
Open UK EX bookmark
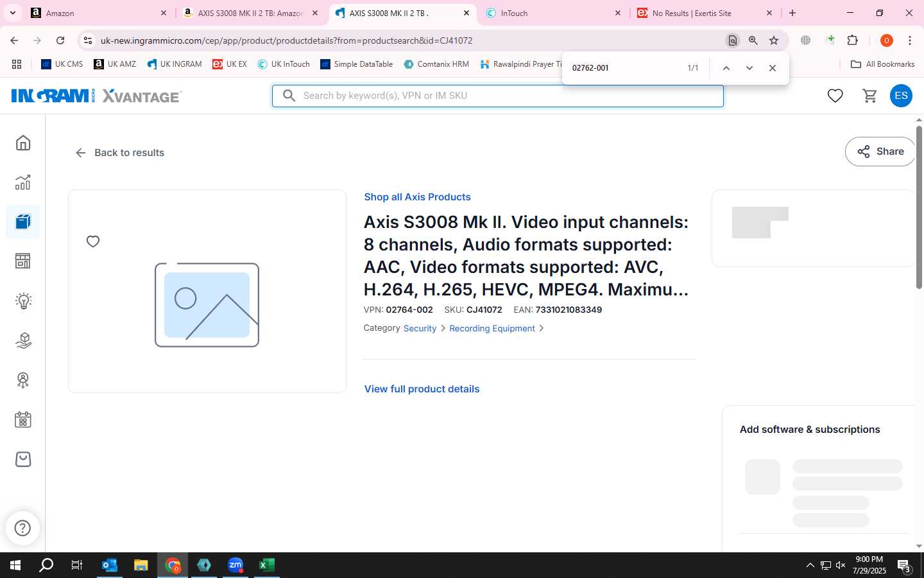pos(230,64)
